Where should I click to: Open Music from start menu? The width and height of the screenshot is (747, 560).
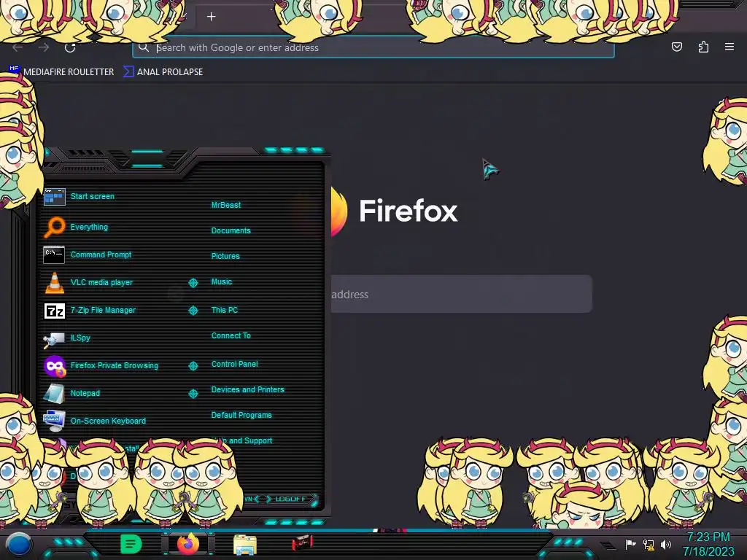[222, 282]
